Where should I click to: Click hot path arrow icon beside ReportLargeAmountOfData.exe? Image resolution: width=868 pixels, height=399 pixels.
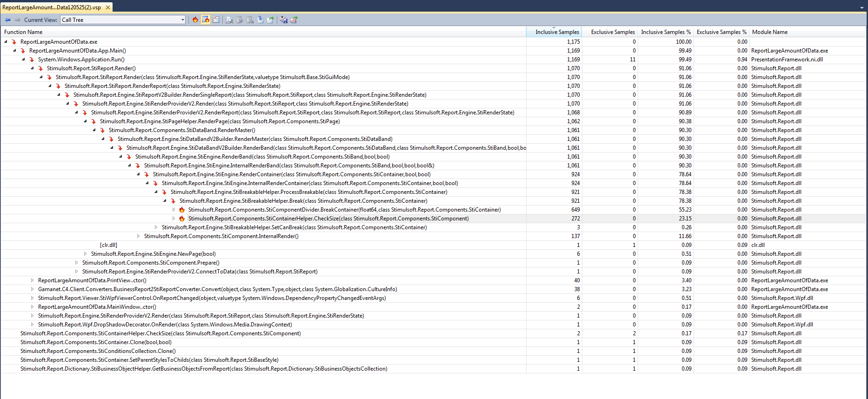click(x=14, y=42)
